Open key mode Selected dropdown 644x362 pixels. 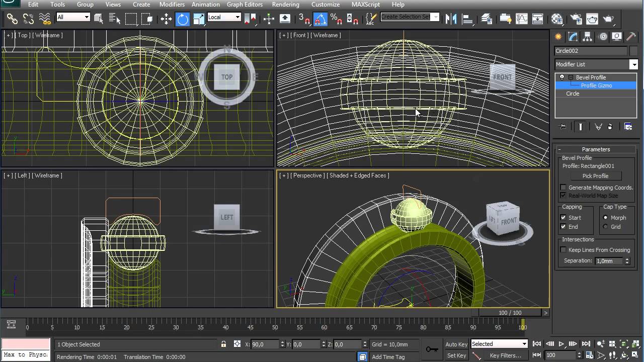499,344
